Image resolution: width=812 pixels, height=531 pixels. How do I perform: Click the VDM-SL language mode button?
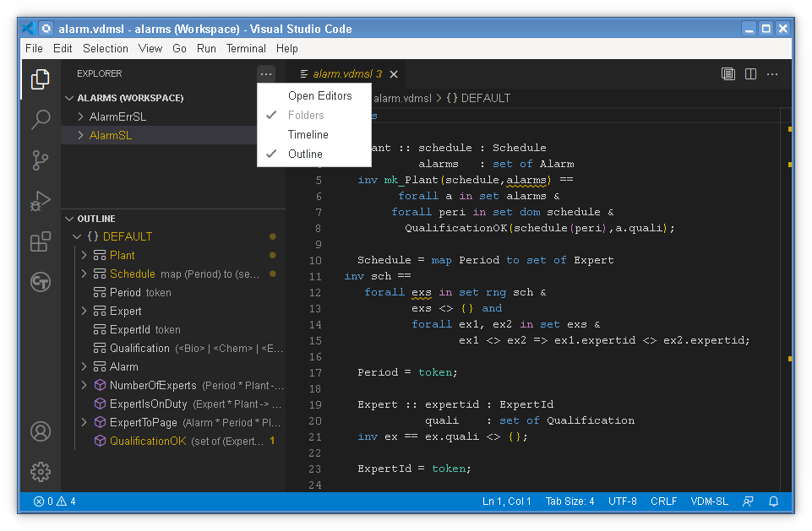709,501
